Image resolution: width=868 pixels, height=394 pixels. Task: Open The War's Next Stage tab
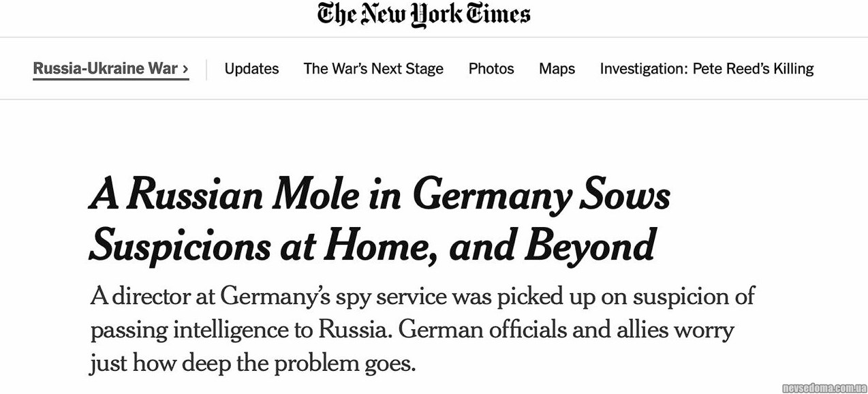[x=373, y=69]
